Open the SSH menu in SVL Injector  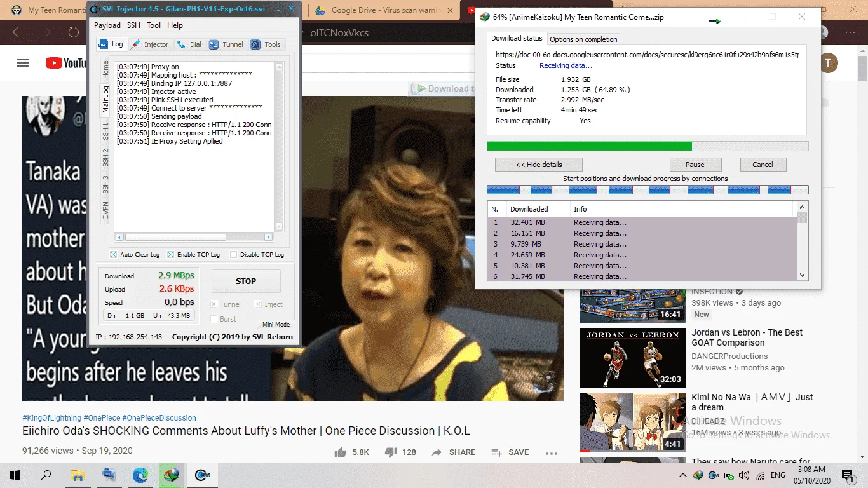pos(133,25)
